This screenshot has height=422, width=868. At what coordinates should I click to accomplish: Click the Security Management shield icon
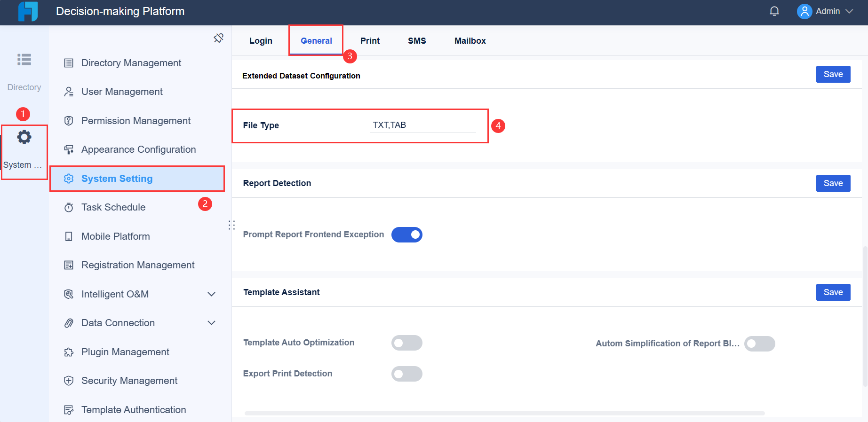click(69, 381)
